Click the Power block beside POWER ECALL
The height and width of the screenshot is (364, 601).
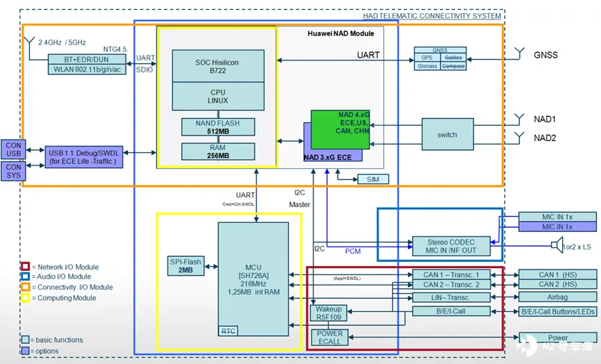[558, 337]
